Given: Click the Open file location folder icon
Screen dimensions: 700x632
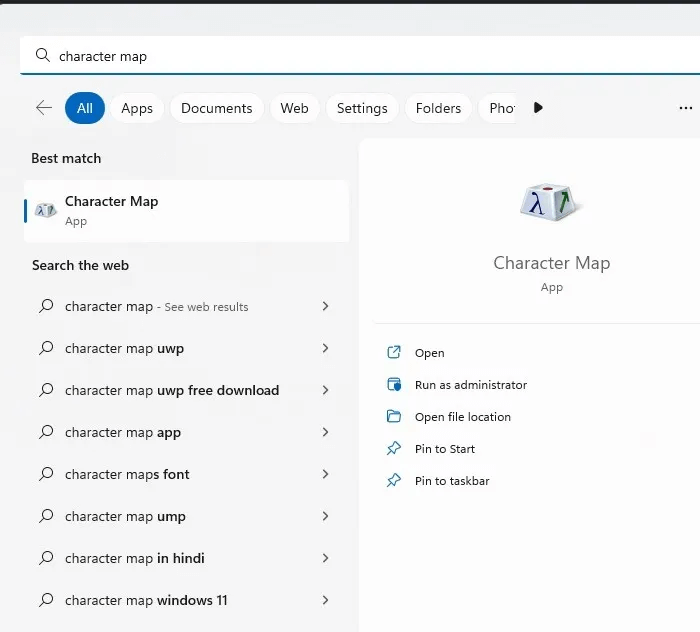Looking at the screenshot, I should coord(394,416).
